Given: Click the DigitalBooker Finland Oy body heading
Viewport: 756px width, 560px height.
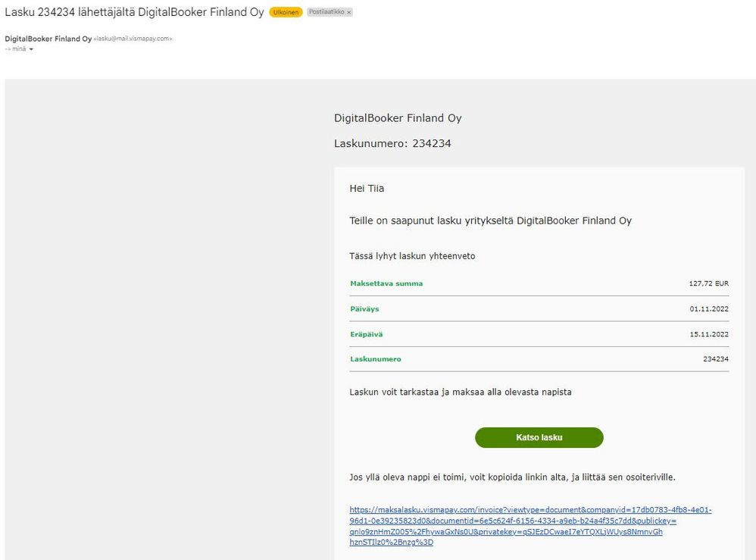Looking at the screenshot, I should pyautogui.click(x=398, y=118).
